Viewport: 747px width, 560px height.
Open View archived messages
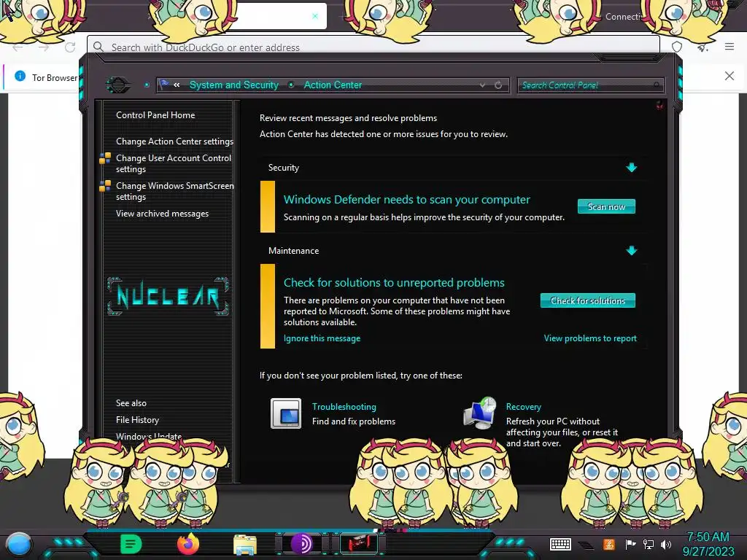[x=162, y=214]
